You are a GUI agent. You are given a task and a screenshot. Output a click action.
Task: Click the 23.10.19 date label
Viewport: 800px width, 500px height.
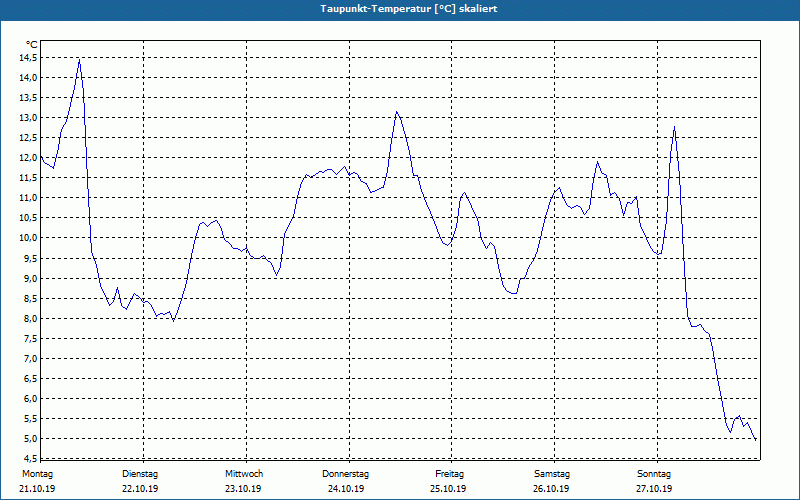pos(243,489)
